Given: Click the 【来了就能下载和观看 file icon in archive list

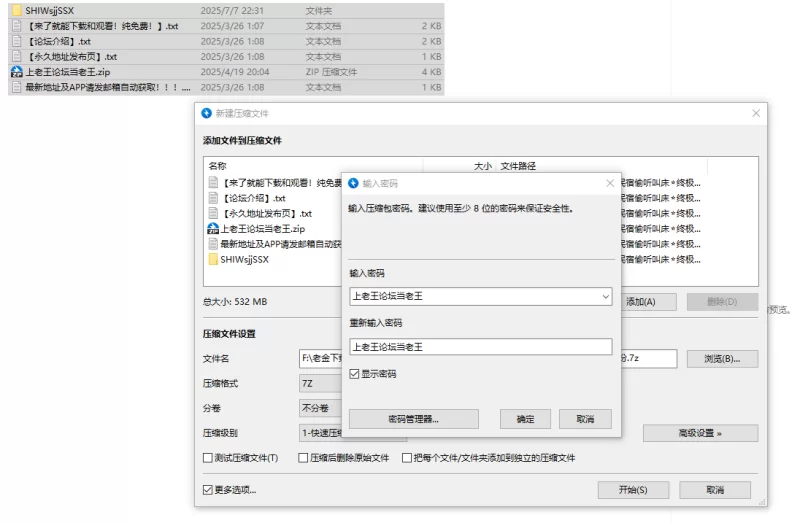Looking at the screenshot, I should pyautogui.click(x=213, y=183).
